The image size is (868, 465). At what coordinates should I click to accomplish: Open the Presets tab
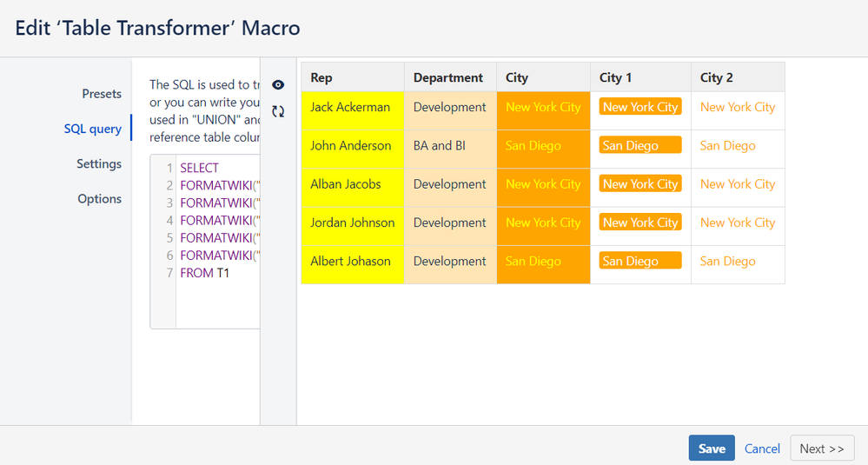[102, 94]
